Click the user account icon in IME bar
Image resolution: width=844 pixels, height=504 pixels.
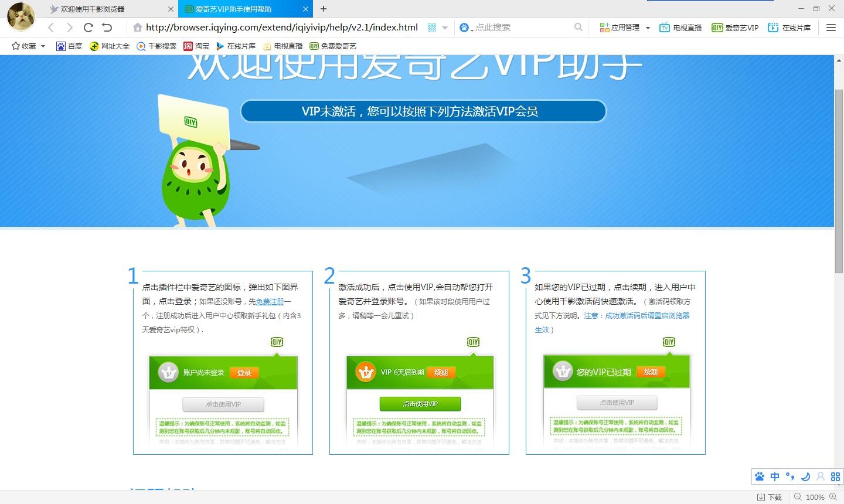(821, 476)
